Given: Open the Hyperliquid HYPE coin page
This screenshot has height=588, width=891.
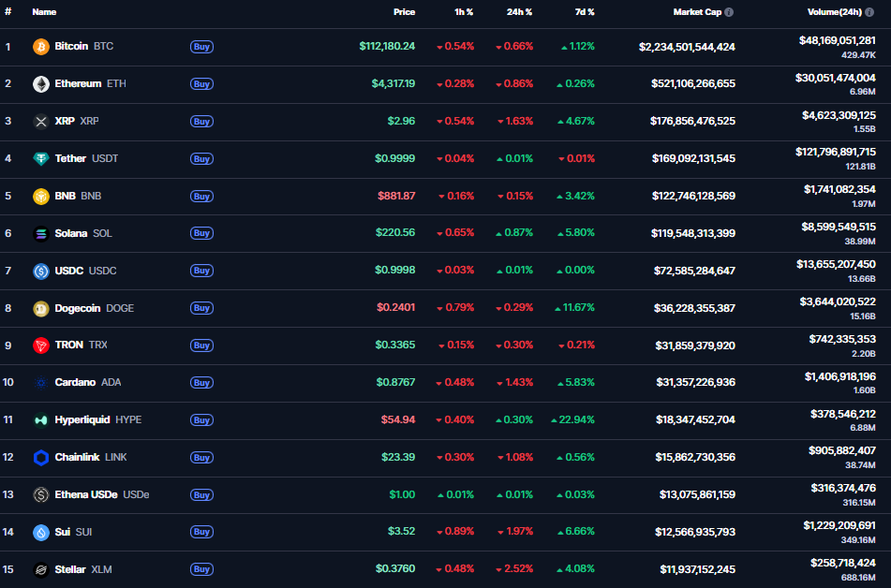Looking at the screenshot, I should [97, 419].
